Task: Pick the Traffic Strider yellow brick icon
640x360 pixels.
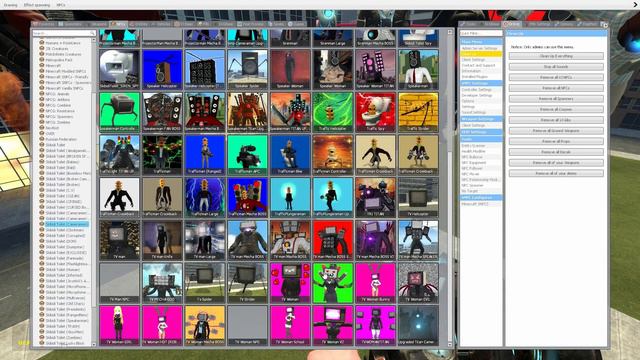Action: coord(418,112)
